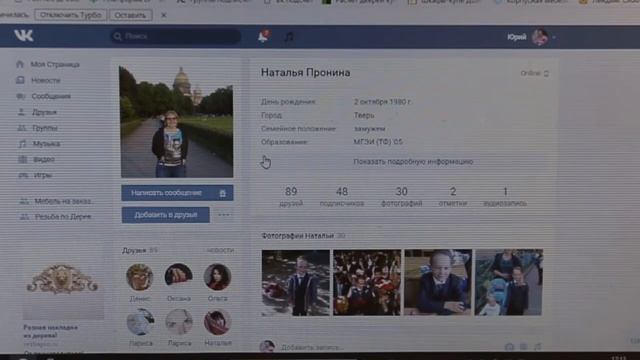Open Игры from sidebar
This screenshot has height=360, width=640.
[43, 176]
